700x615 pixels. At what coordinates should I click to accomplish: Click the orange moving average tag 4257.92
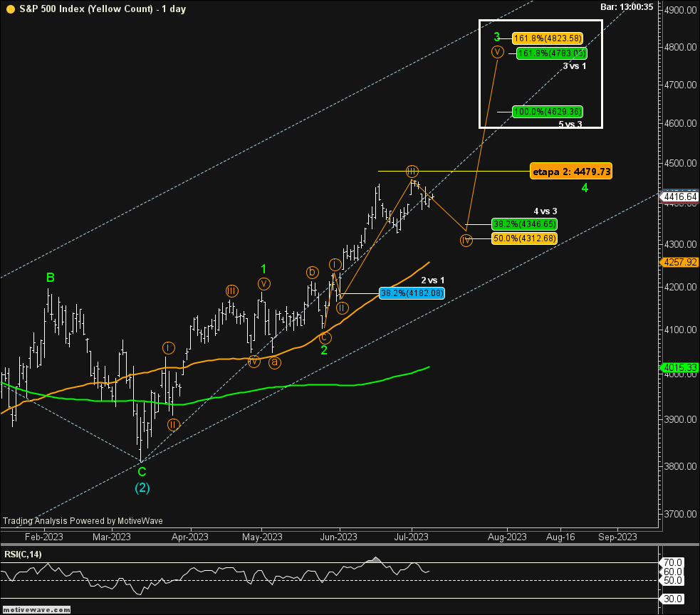[680, 262]
